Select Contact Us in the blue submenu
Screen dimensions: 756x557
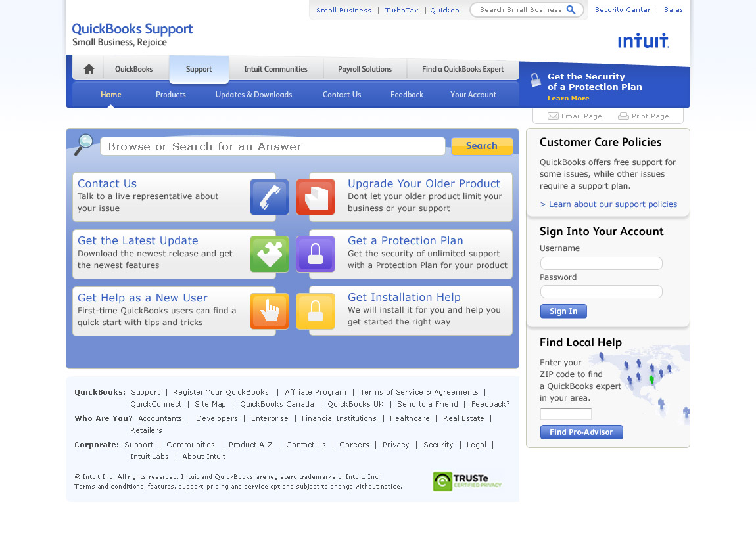pos(342,95)
